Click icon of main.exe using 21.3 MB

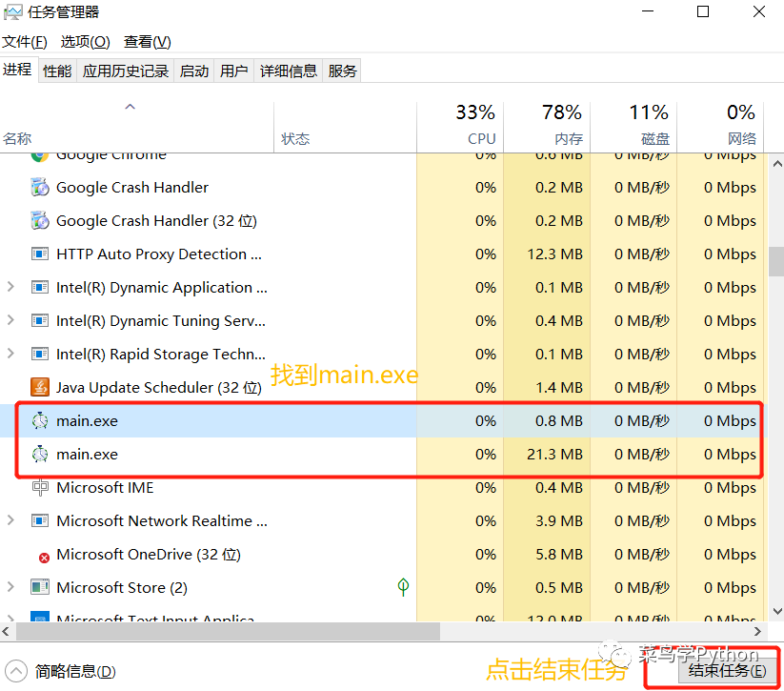40,455
